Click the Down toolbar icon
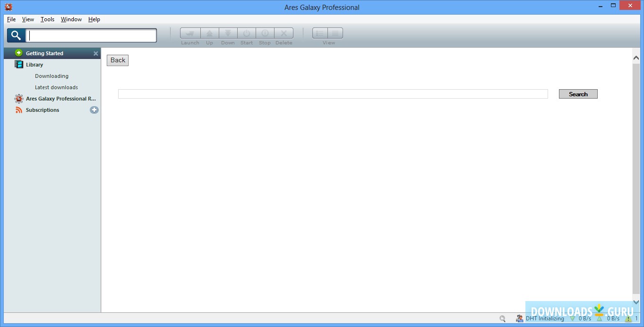The height and width of the screenshot is (327, 644). tap(228, 34)
